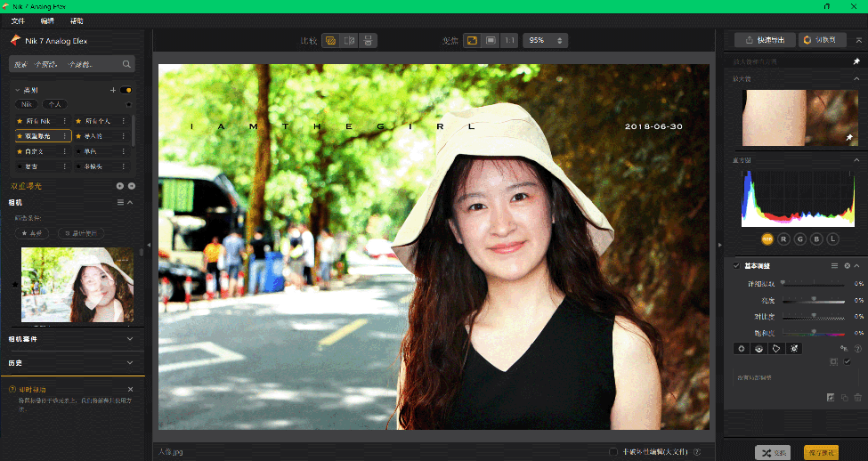Uncheck the 基本调整 filter checkbox
The height and width of the screenshot is (461, 868).
pos(736,265)
